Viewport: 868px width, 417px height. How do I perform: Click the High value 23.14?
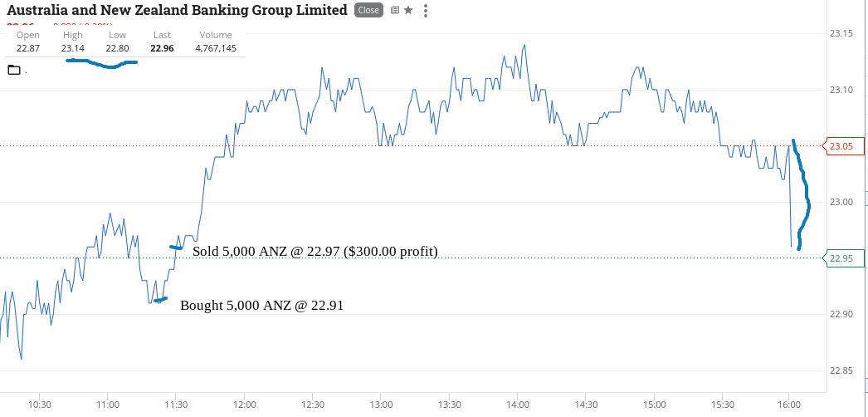(x=72, y=48)
